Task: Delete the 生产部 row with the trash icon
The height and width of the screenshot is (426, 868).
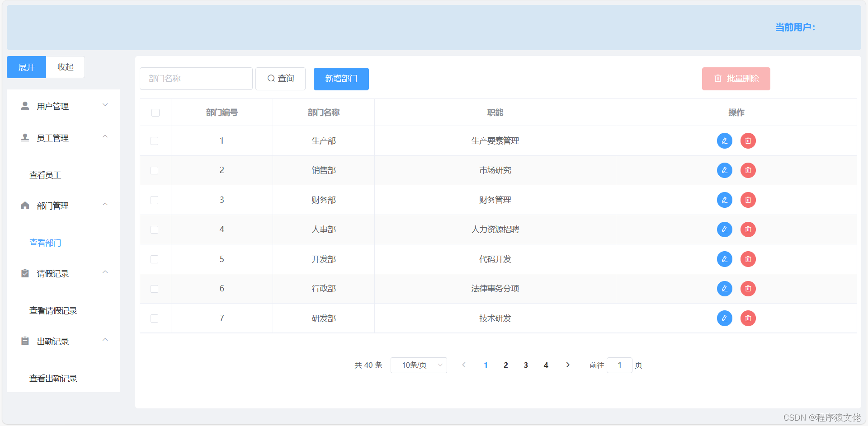Action: tap(748, 141)
